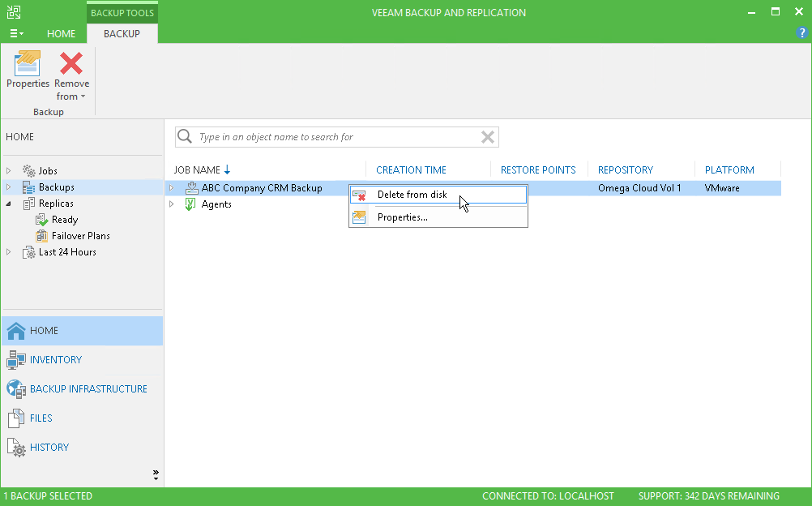Choose Delete from disk in context menu
812x506 pixels.
pos(438,195)
